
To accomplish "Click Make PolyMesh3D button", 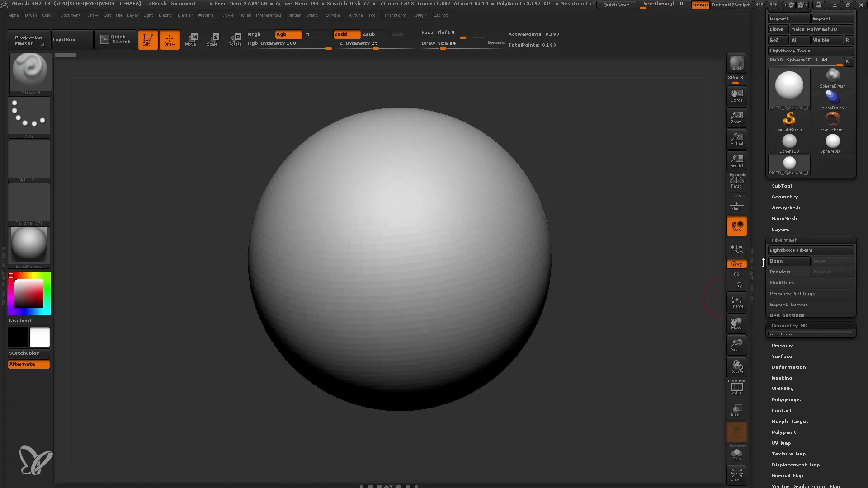I will [x=821, y=29].
